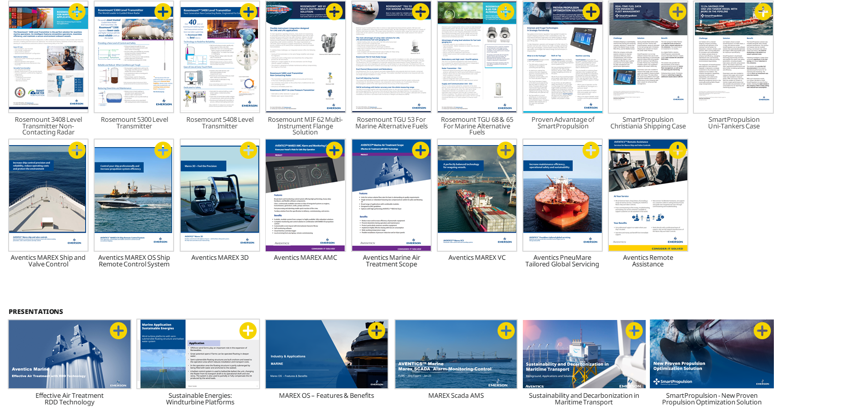Click 'Aventics MAREX VC' title
The height and width of the screenshot is (412, 868).
[x=477, y=258]
